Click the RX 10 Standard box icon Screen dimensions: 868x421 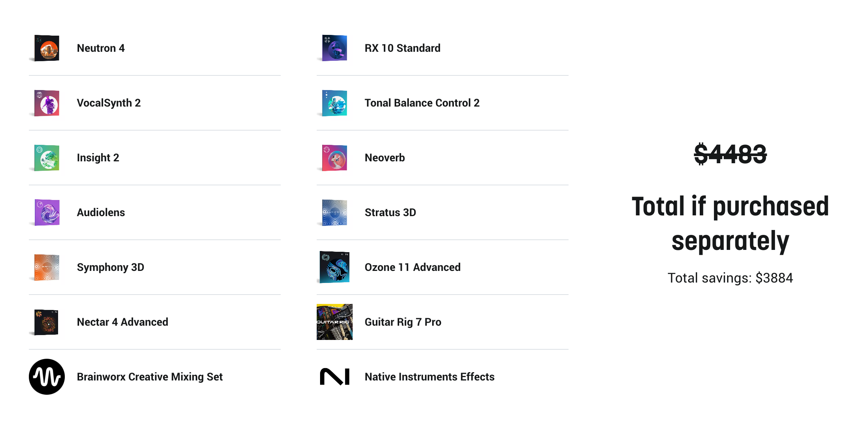334,48
